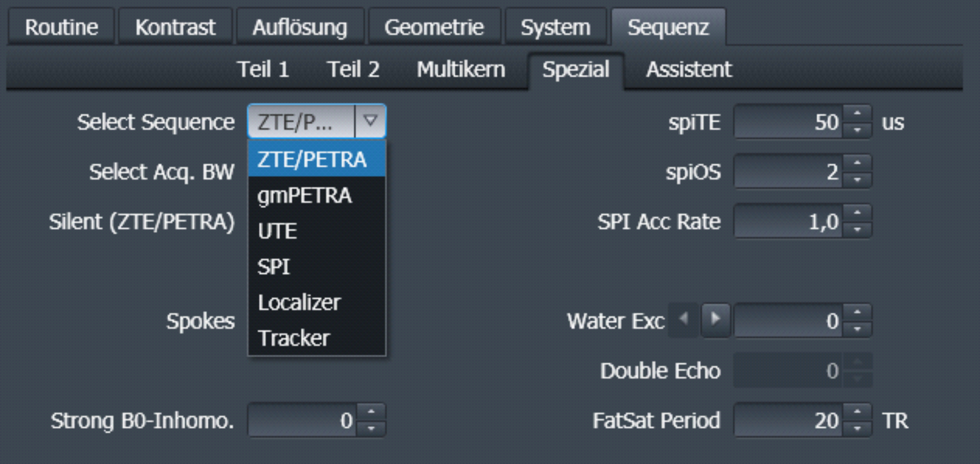Click the spiTE value input field
The image size is (980, 464).
[x=788, y=122]
